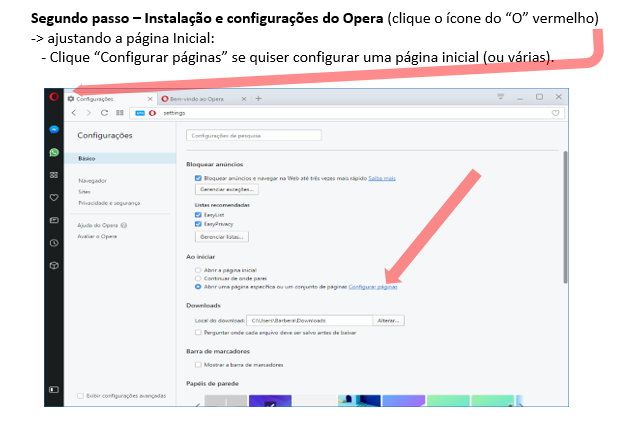The width and height of the screenshot is (627, 423).
Task: Toggle EasyList checkbox
Action: [198, 215]
